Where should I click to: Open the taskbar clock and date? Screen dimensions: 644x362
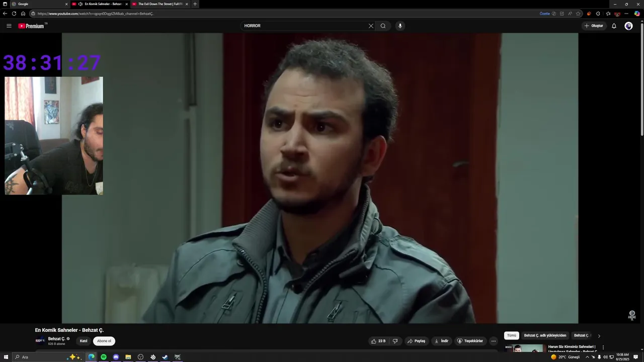(x=622, y=357)
